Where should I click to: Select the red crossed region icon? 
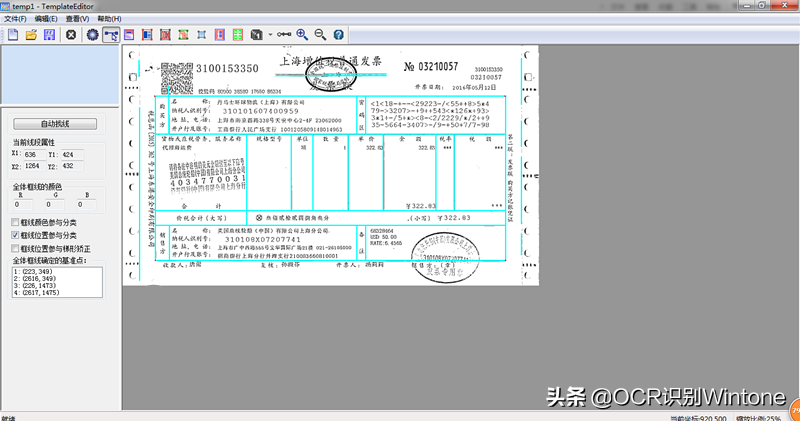165,35
